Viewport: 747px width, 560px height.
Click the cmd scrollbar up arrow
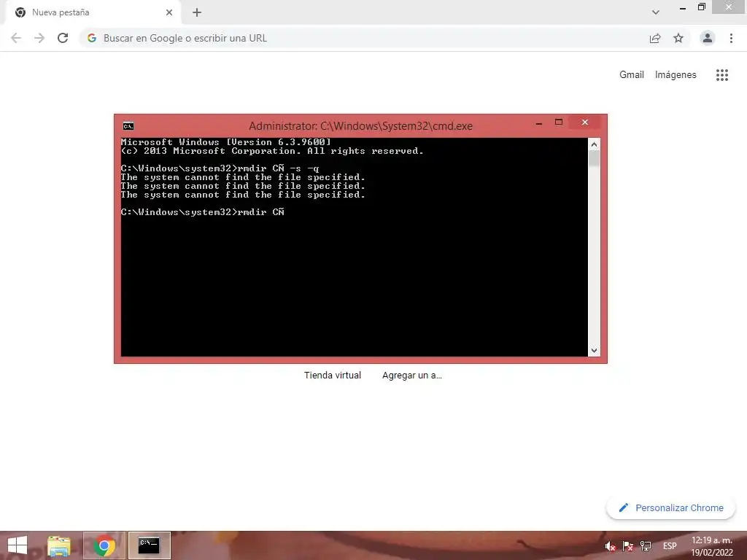click(594, 144)
